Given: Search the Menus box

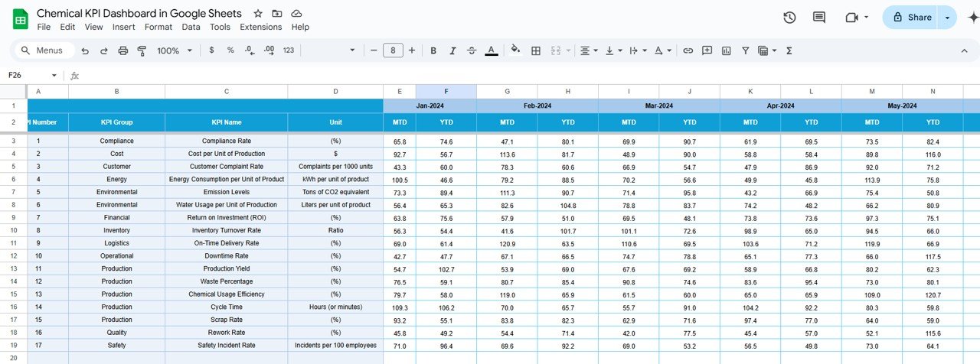Looking at the screenshot, I should click(44, 50).
